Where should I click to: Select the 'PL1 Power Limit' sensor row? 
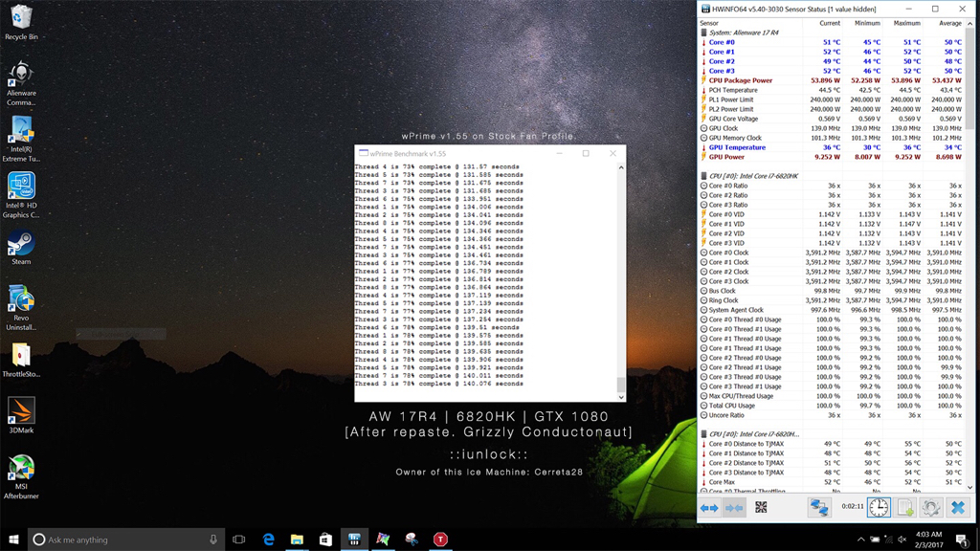(x=832, y=99)
